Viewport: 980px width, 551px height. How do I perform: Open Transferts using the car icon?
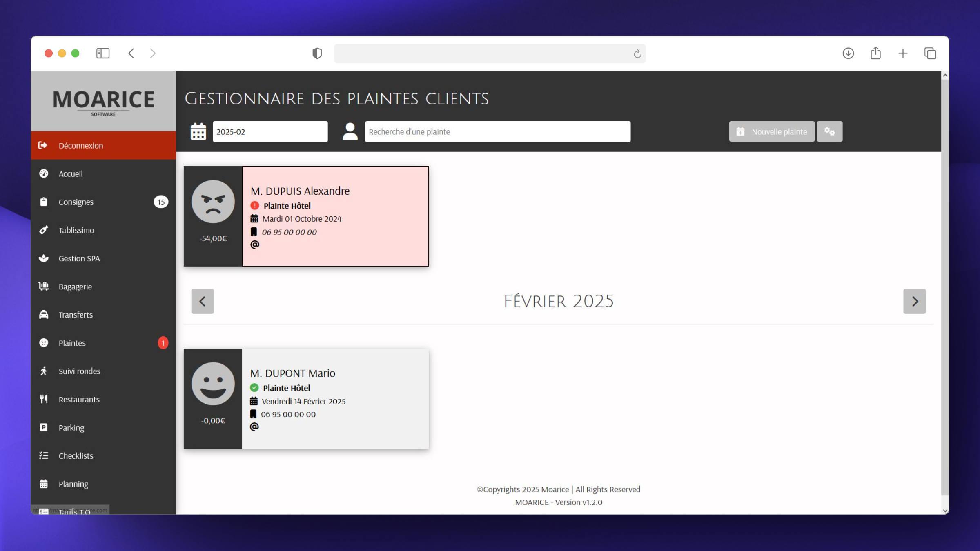point(44,314)
